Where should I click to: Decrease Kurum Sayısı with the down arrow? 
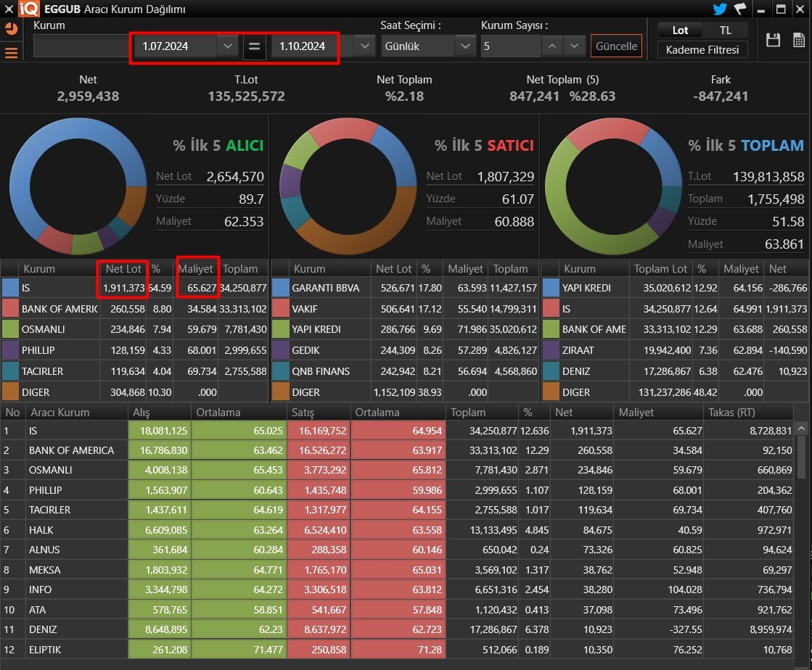coord(574,46)
